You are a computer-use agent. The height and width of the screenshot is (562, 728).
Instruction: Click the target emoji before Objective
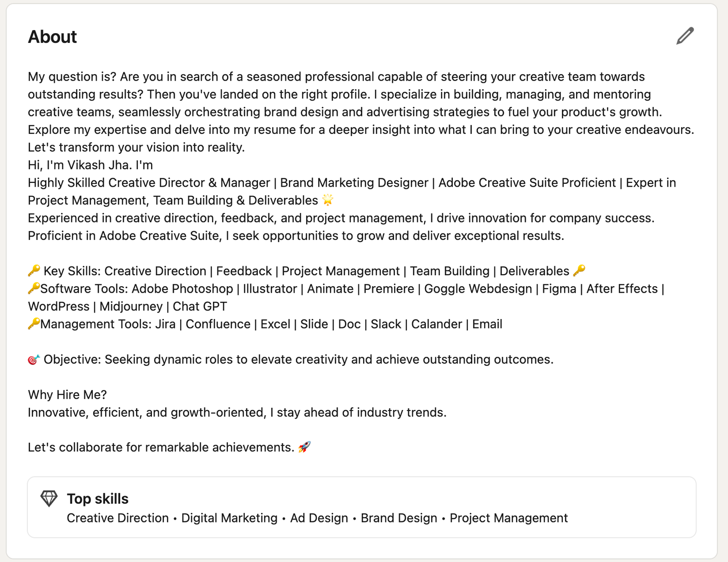34,359
